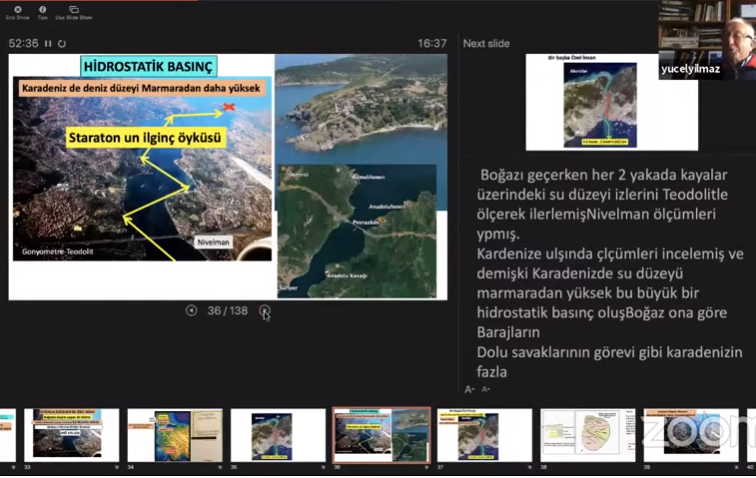Screen dimensions: 756x478
Task: Click the elapsed time 52:36
Action: 23,43
